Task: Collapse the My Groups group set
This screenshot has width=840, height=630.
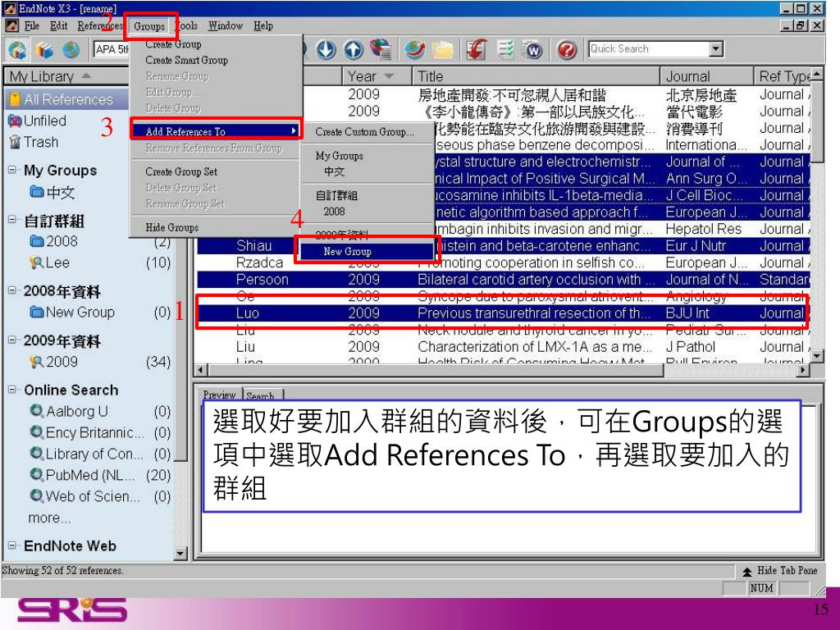Action: 12,170
